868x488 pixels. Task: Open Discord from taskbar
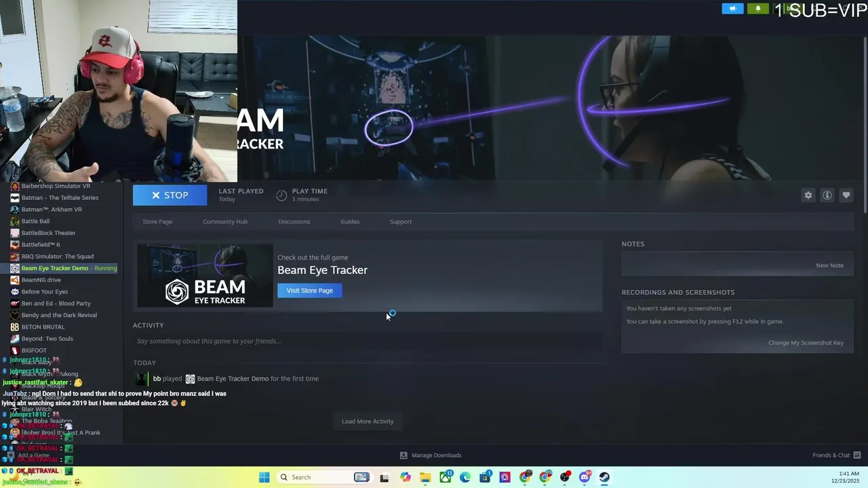(585, 477)
